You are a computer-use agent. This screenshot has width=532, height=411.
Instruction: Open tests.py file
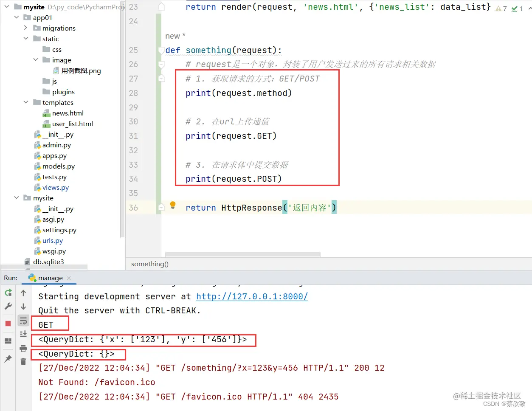[54, 177]
